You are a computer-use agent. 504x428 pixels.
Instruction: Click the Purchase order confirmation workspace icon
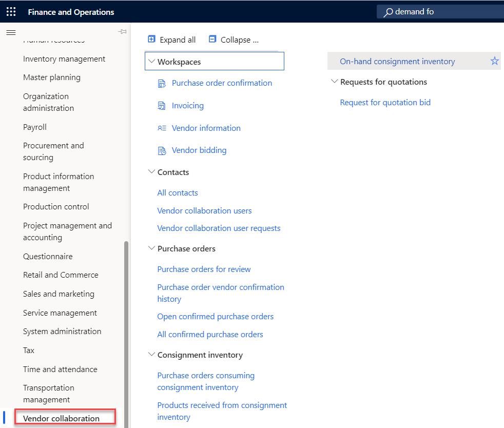pyautogui.click(x=162, y=84)
